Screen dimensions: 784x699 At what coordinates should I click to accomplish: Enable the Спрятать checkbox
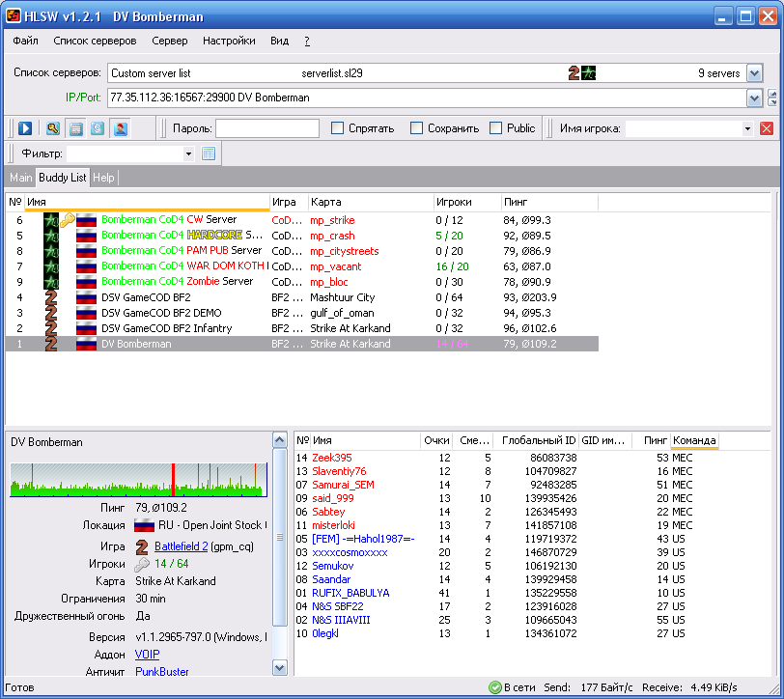click(x=338, y=128)
